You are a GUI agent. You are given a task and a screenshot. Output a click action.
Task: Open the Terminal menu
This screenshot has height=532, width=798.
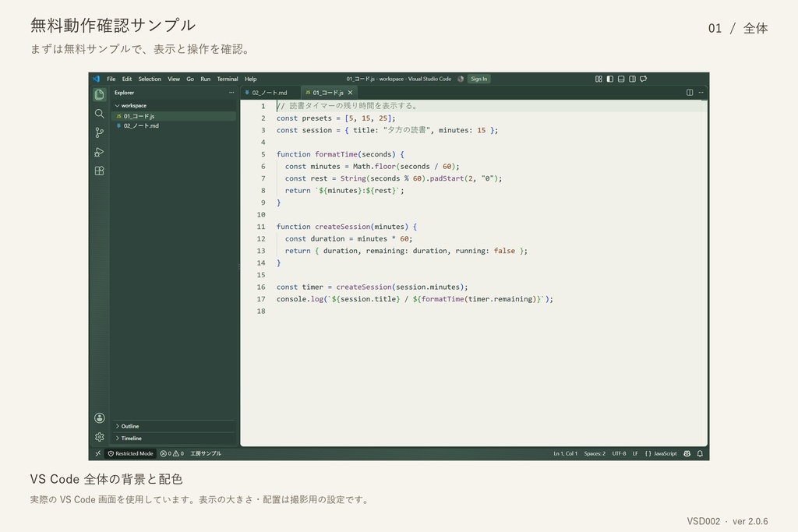(228, 79)
